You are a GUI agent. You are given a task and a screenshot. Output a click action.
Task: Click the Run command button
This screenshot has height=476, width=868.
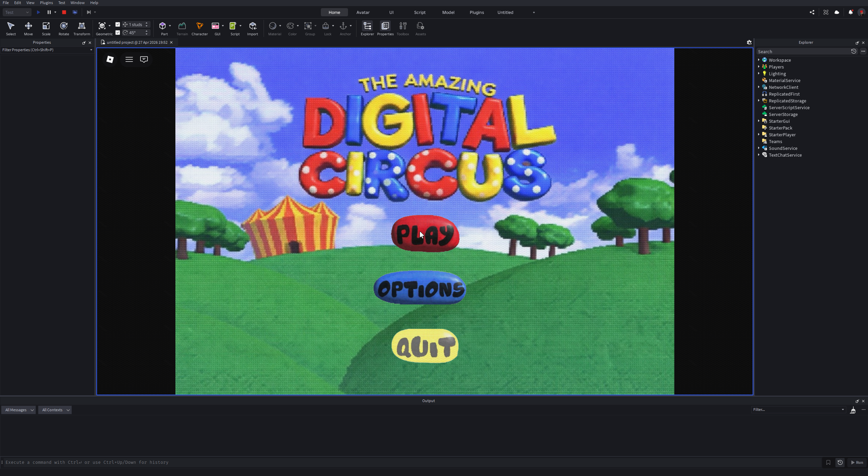[x=857, y=462]
